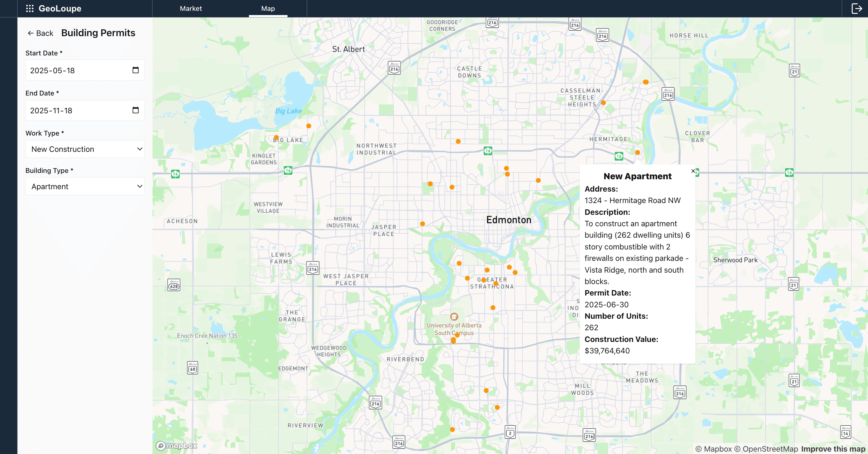
Task: Select the permit marker near Big Lake
Action: tap(276, 137)
